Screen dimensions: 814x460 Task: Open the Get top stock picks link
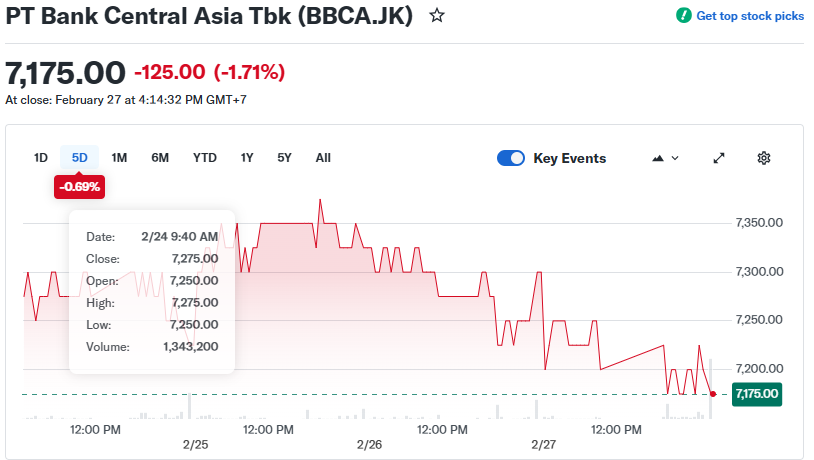point(749,16)
